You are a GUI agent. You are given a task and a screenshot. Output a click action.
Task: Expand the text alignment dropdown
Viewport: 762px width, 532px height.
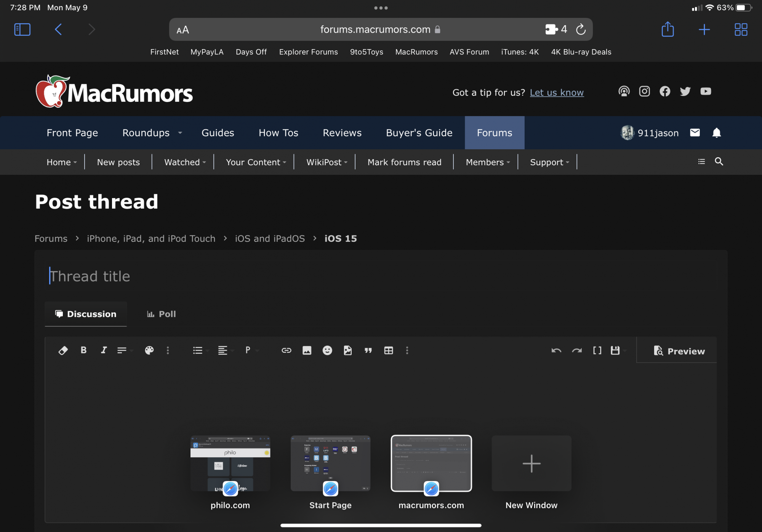pyautogui.click(x=226, y=350)
